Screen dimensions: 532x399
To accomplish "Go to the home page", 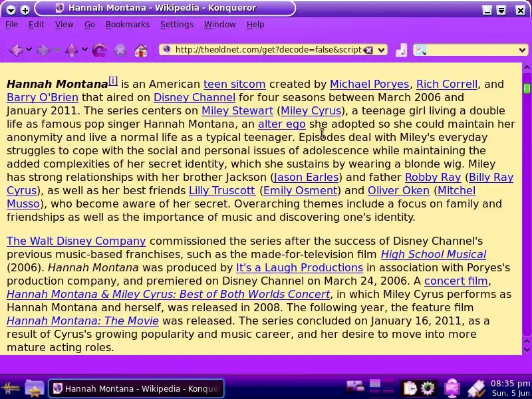I will 141,51.
